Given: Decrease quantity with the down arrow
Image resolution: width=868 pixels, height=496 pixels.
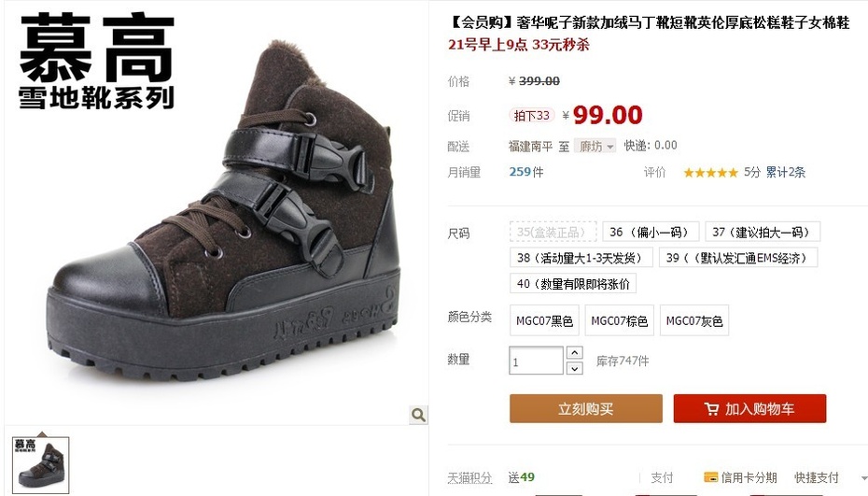Looking at the screenshot, I should click(x=575, y=368).
